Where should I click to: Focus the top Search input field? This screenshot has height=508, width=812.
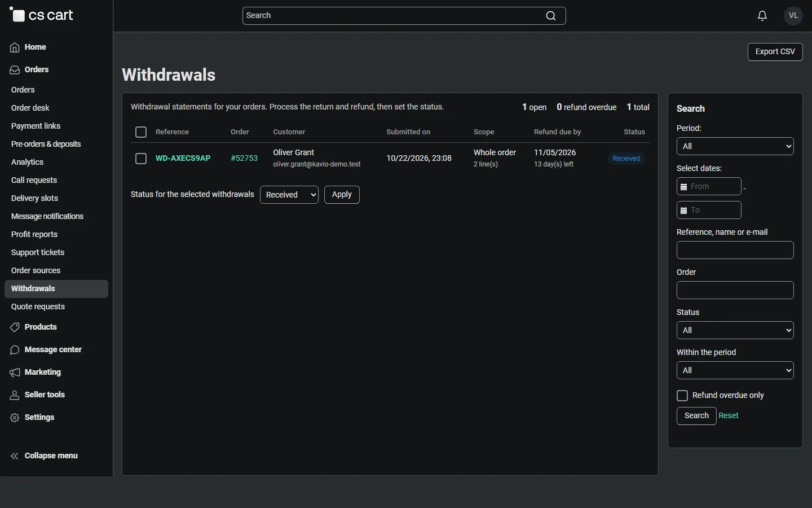[404, 16]
